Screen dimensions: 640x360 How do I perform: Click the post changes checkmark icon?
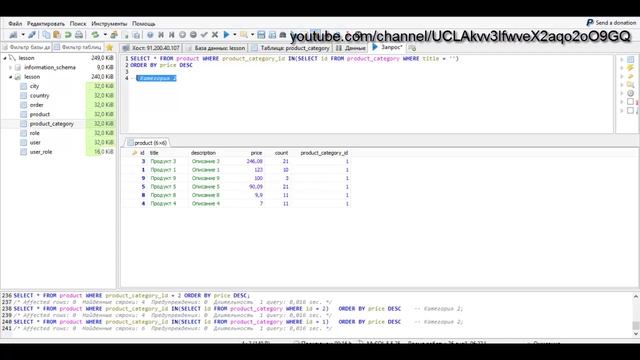click(x=204, y=35)
